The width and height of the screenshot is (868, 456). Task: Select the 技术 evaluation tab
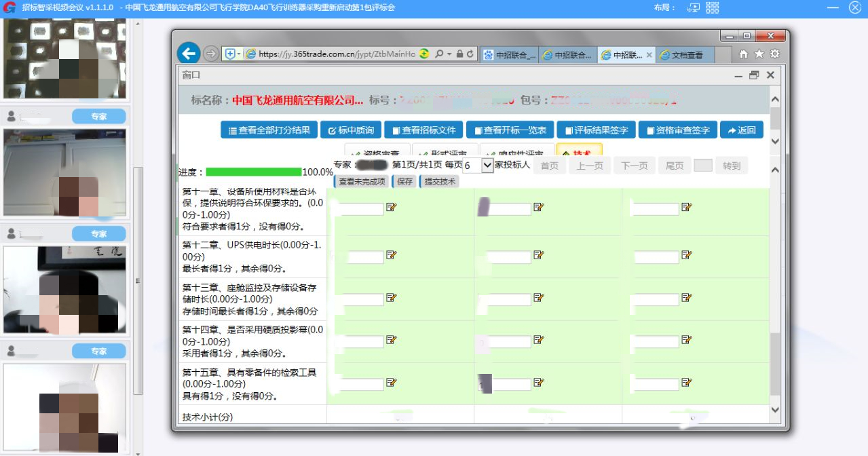[578, 153]
